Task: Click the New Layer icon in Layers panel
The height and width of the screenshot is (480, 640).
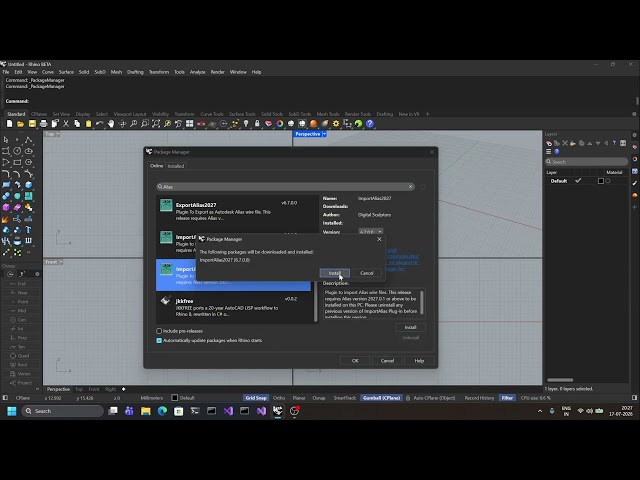Action: [549, 143]
